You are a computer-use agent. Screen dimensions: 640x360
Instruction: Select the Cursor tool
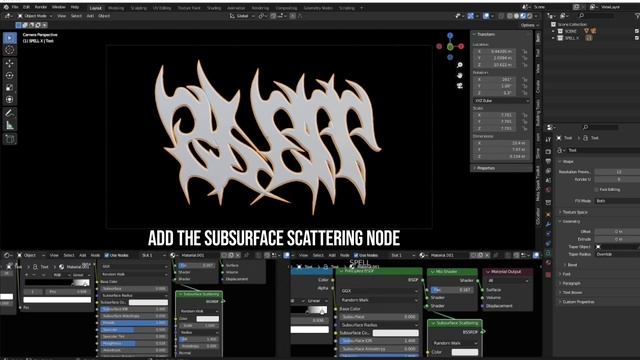(x=10, y=50)
